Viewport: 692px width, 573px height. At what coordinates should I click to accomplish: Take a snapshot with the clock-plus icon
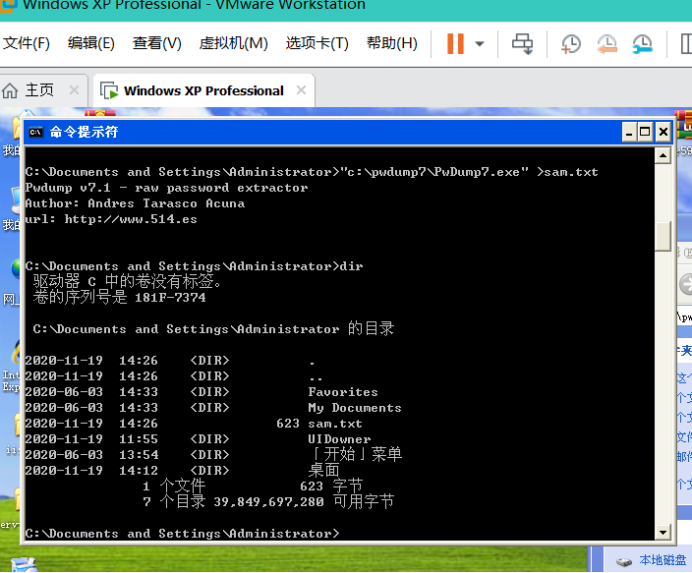pos(571,44)
